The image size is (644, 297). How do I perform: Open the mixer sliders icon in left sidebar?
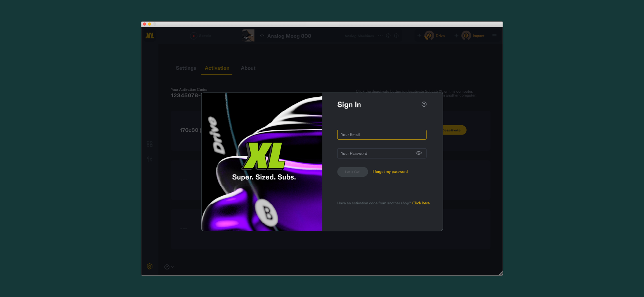(x=150, y=159)
